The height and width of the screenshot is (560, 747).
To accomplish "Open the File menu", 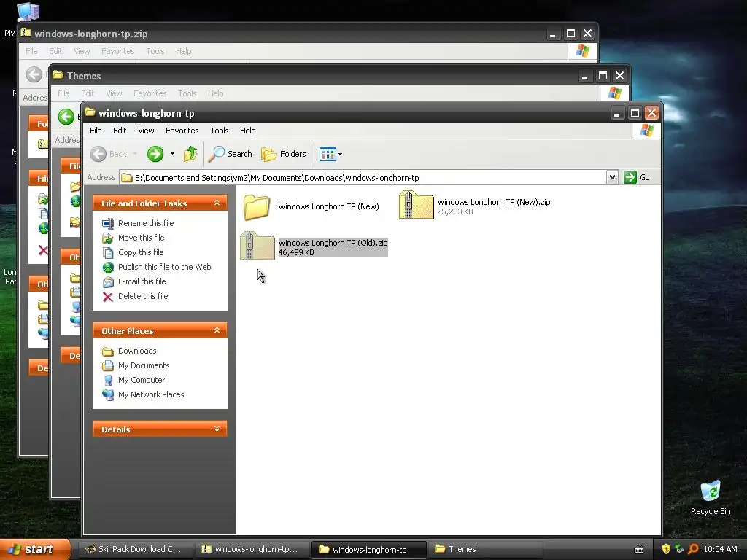I will (x=96, y=131).
